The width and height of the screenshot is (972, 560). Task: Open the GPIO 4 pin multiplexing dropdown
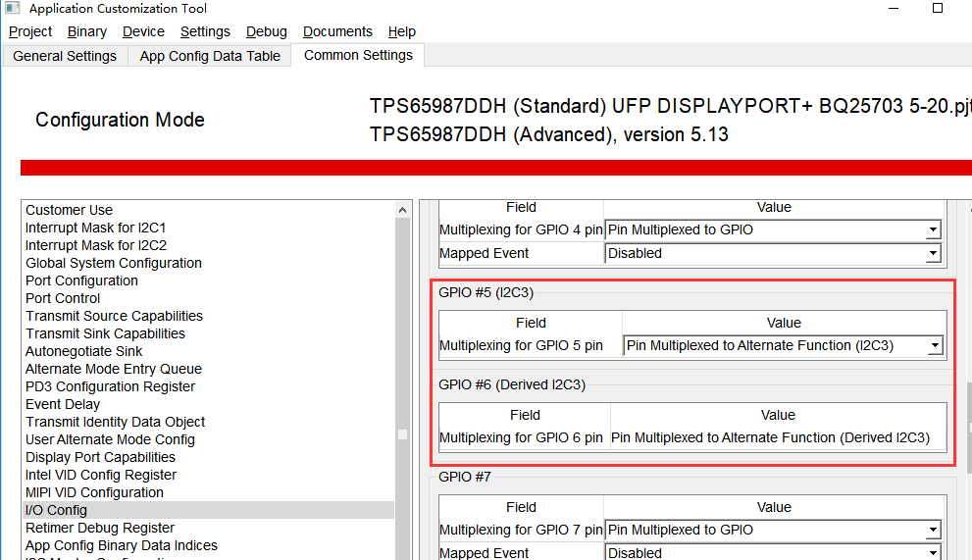click(x=773, y=230)
